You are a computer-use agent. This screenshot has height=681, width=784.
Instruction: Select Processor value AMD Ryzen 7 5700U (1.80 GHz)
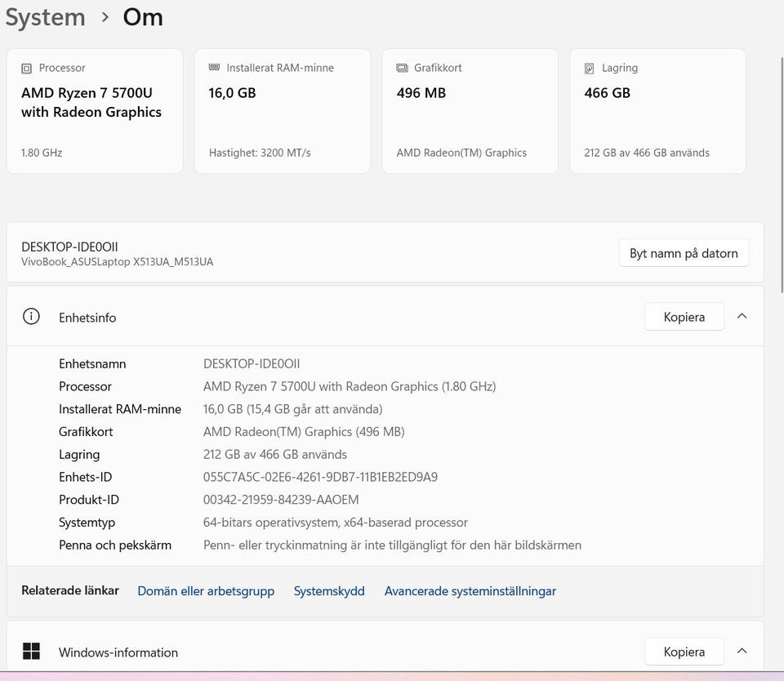(350, 386)
